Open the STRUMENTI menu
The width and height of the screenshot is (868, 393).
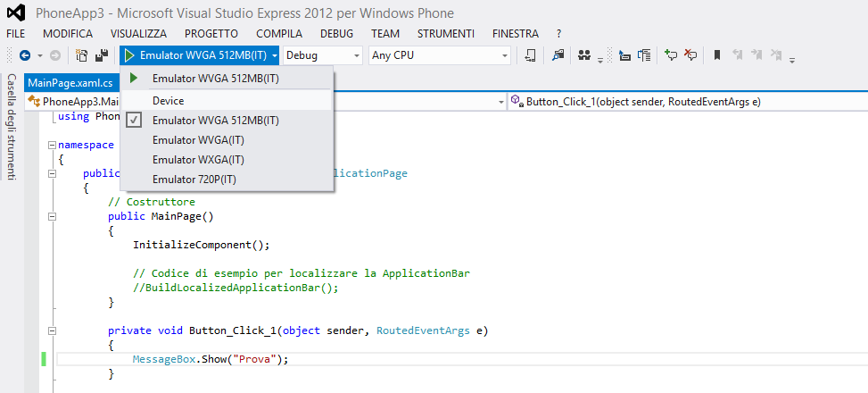tap(446, 34)
